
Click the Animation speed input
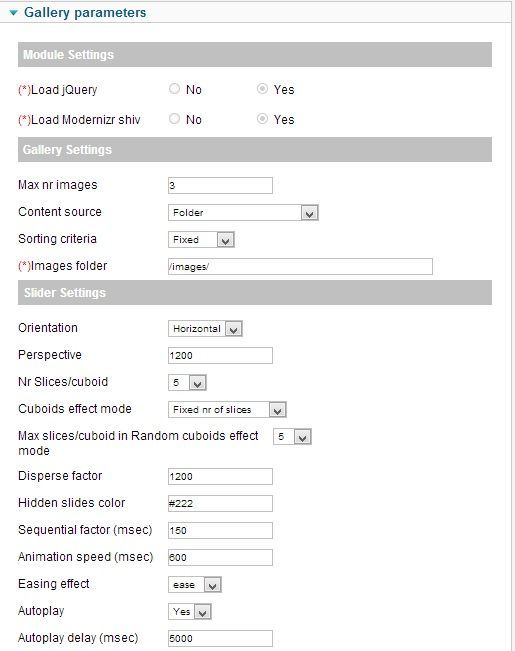220,557
